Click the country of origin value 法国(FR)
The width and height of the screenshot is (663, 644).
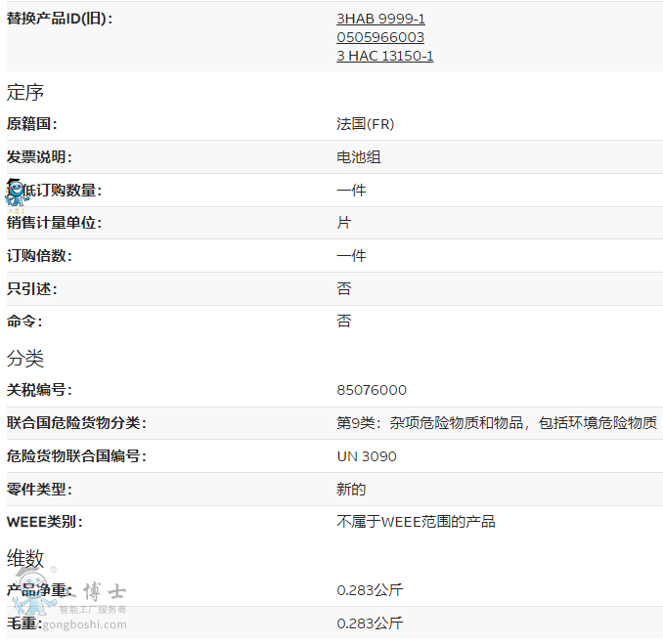pyautogui.click(x=365, y=124)
